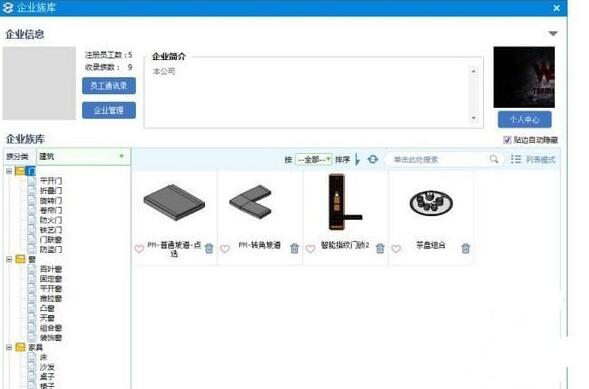This screenshot has width=589, height=389.
Task: Select 装饰窗 in the tree
Action: click(x=51, y=338)
